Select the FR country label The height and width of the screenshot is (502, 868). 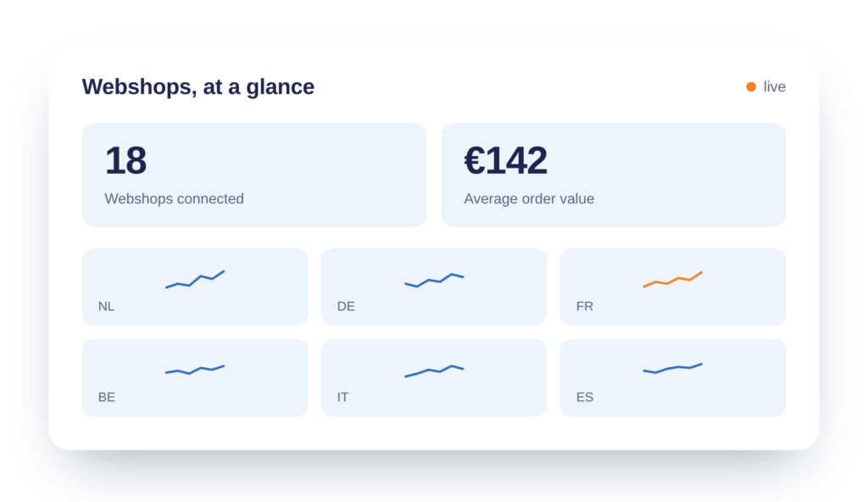[x=585, y=306]
